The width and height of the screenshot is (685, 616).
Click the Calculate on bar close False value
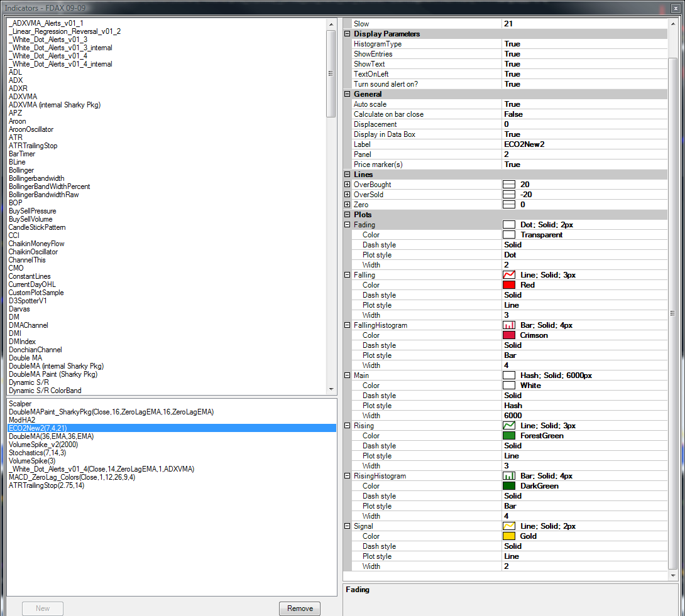584,114
